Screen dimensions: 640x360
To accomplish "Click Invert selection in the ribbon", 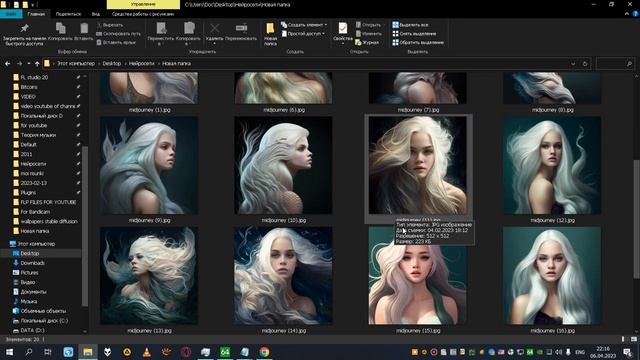I will click(x=418, y=42).
